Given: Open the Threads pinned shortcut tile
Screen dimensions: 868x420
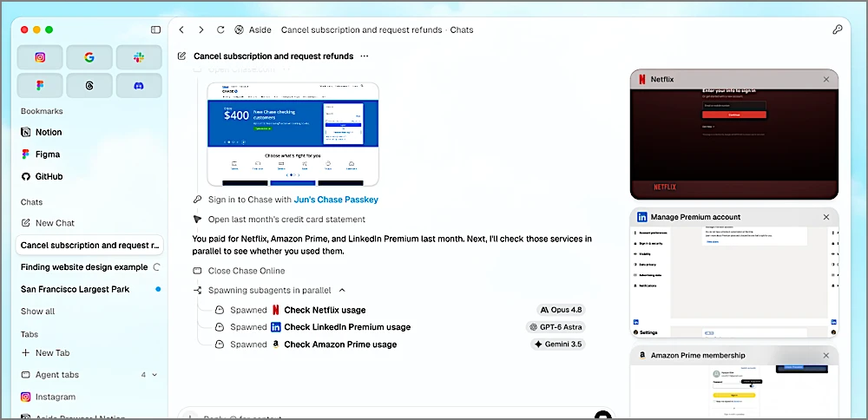Looking at the screenshot, I should (89, 85).
